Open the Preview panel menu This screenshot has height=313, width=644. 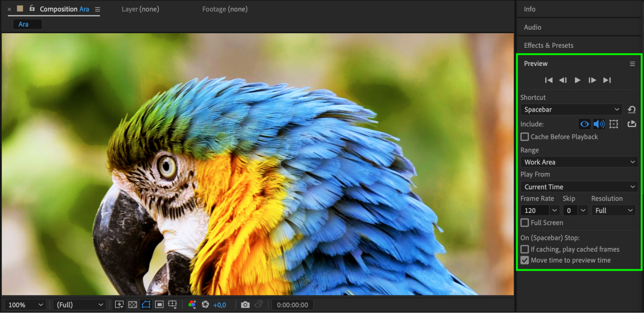click(x=632, y=64)
